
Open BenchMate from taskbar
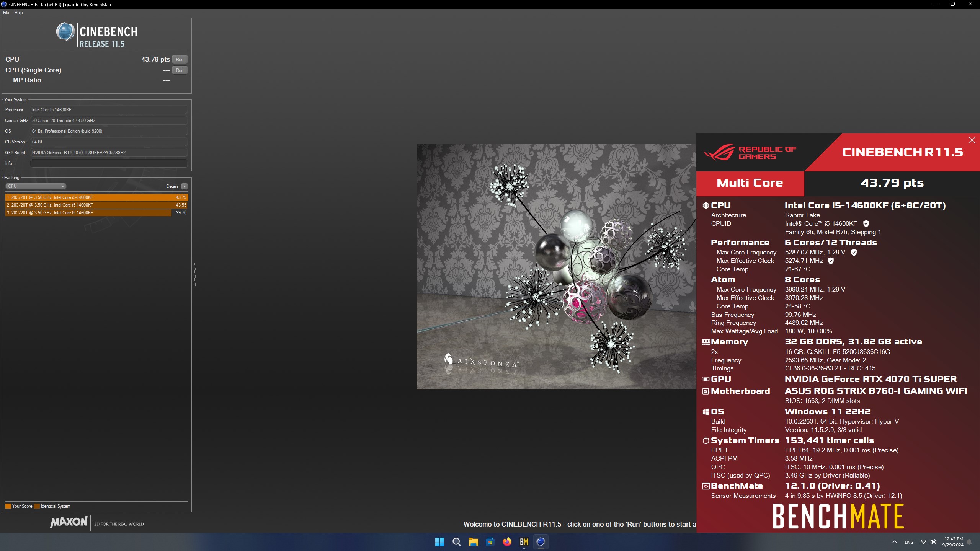coord(524,542)
